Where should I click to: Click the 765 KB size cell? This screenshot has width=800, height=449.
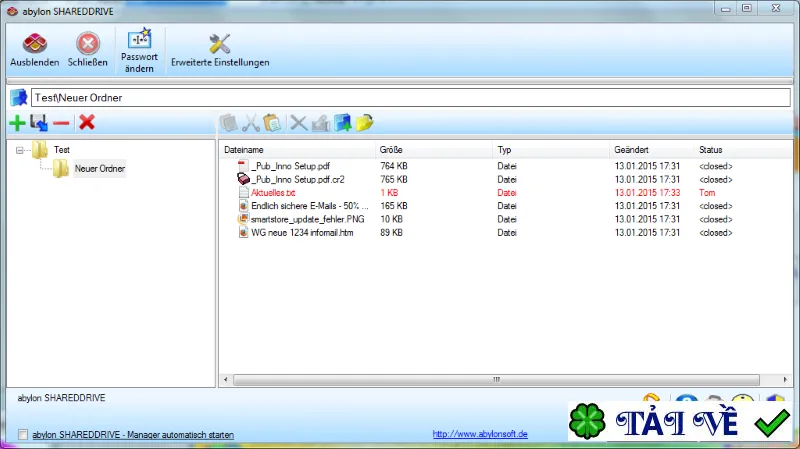394,179
